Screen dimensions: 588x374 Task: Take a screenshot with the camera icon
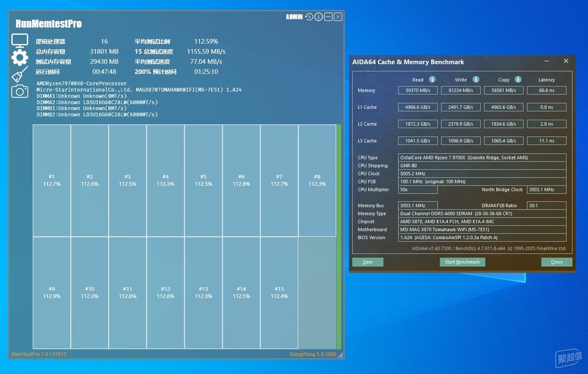20,91
